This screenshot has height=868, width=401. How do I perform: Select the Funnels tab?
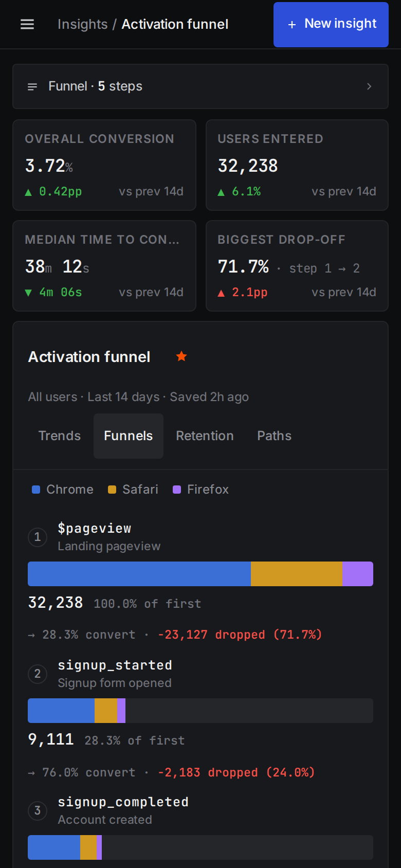[x=129, y=436]
